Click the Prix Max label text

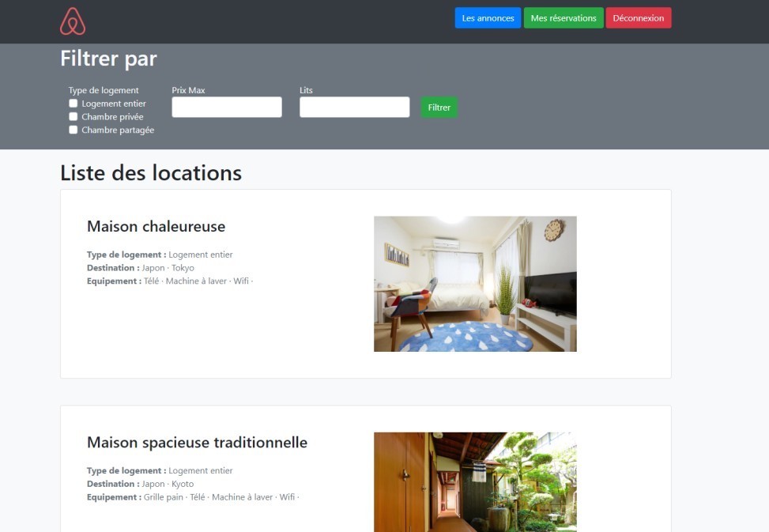pyautogui.click(x=188, y=90)
